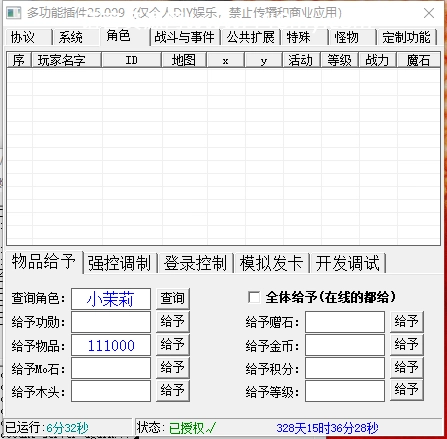Switch to the 强控调制 sub-tab
This screenshot has width=447, height=439.
coord(120,263)
